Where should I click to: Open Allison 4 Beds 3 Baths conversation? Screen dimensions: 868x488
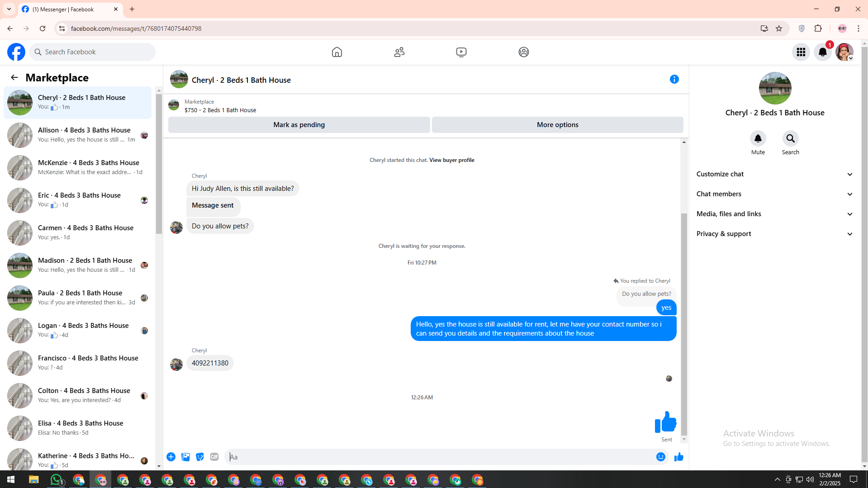click(x=78, y=135)
